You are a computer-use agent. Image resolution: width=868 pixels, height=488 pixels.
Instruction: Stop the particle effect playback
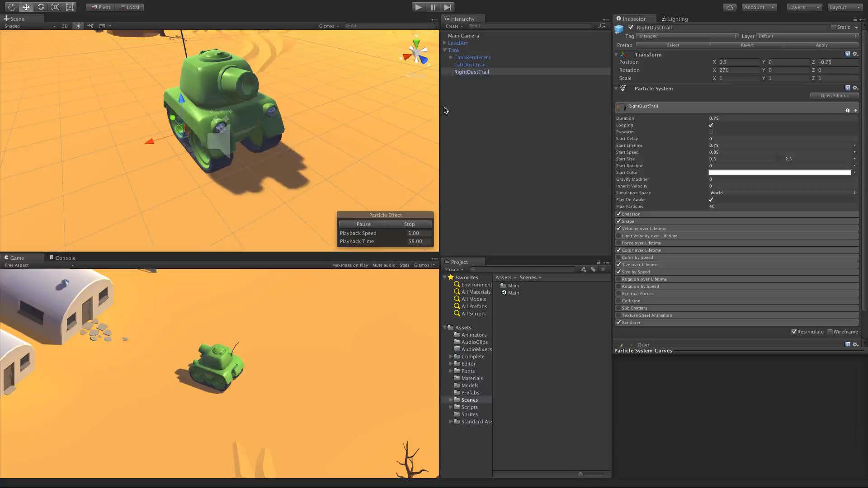coord(409,224)
